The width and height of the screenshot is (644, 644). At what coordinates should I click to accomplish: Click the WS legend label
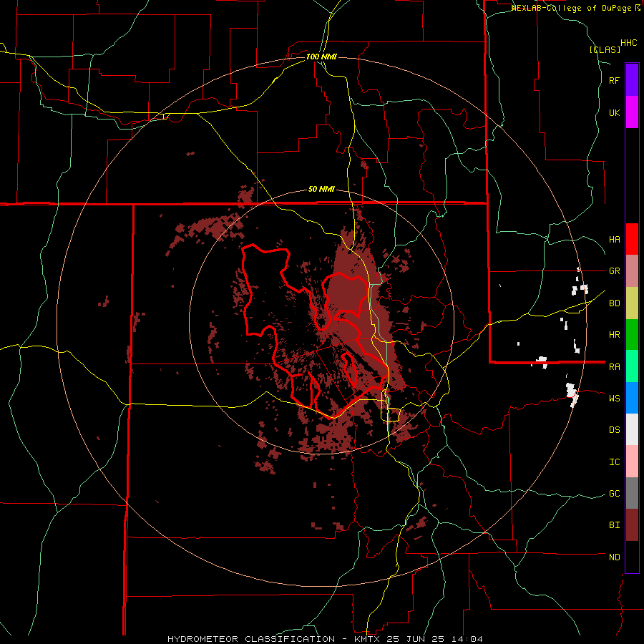614,399
